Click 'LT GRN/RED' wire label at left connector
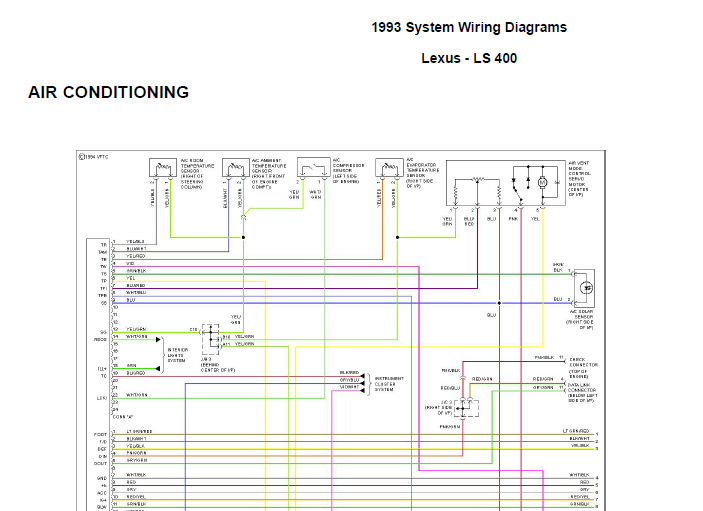 139,431
